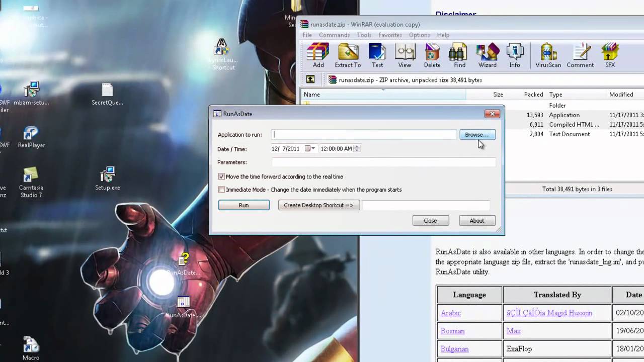Increase time with the spinner up arrow
The image size is (644, 362).
(357, 147)
